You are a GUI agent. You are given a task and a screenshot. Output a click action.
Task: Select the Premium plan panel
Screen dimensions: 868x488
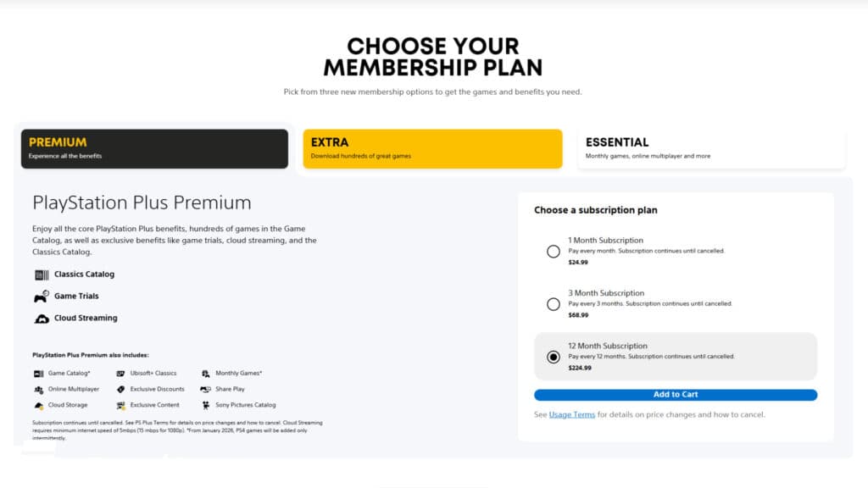click(154, 148)
